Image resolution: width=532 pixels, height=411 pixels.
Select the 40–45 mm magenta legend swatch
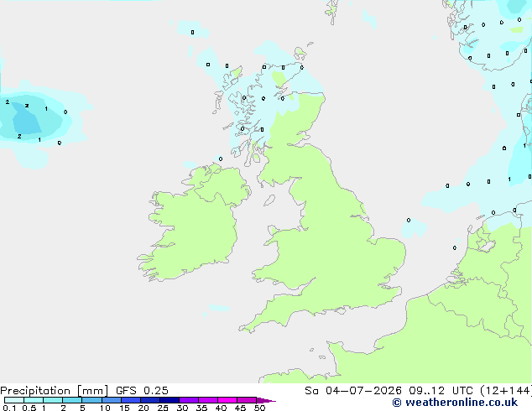[227, 400]
